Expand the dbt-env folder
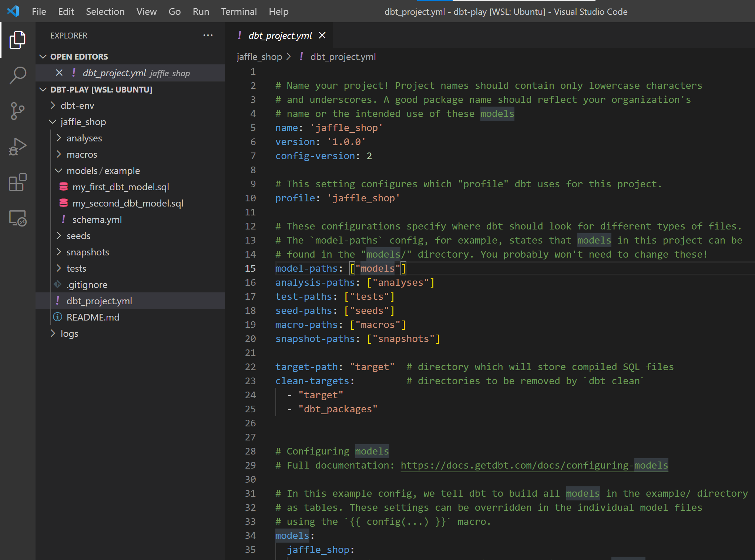The image size is (755, 560). point(53,105)
